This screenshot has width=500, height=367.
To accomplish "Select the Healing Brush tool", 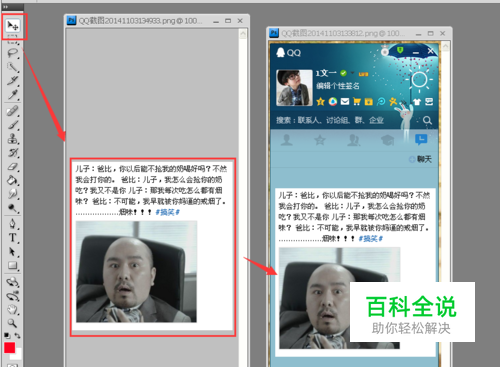I will 13,111.
